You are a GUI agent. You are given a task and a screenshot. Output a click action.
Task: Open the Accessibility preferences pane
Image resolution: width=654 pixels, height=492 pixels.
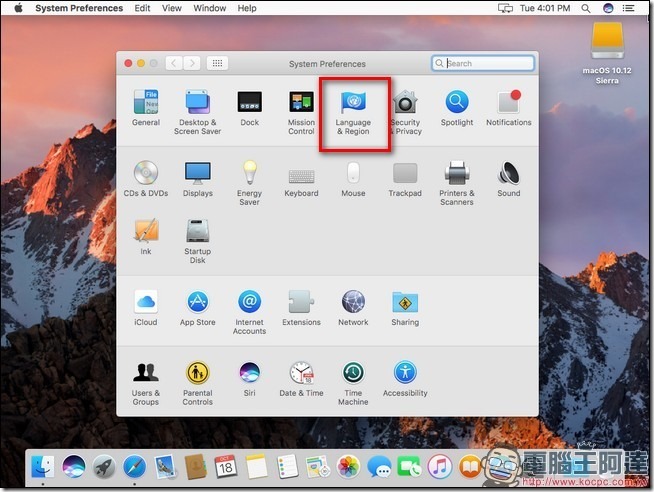(x=405, y=379)
